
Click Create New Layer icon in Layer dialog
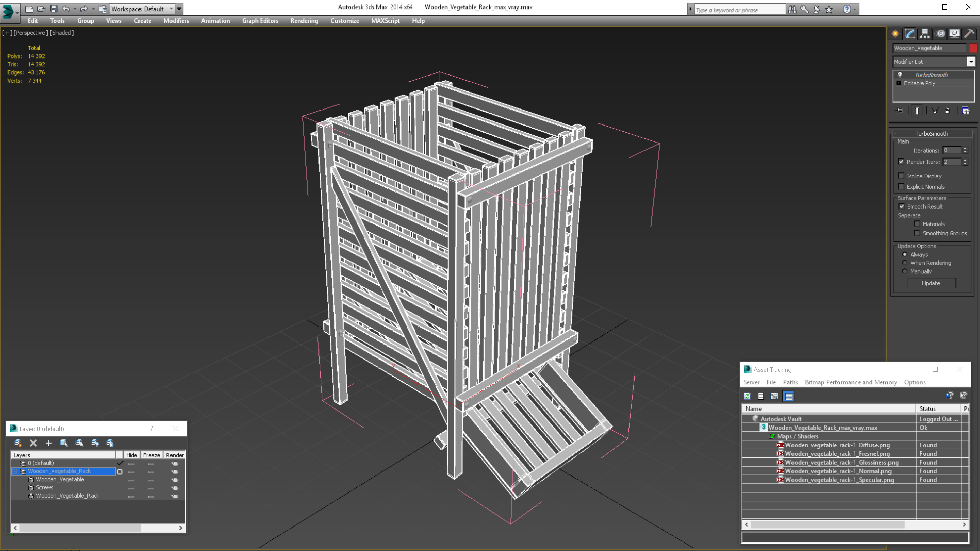click(x=17, y=443)
